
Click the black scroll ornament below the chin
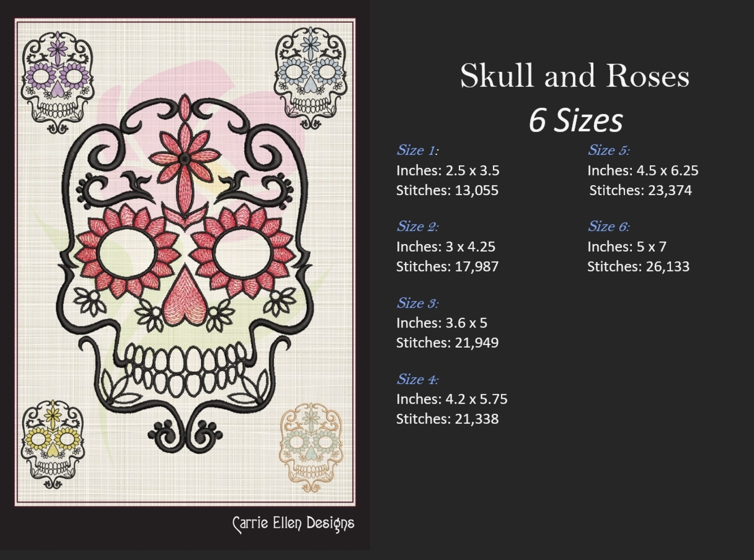[x=185, y=434]
